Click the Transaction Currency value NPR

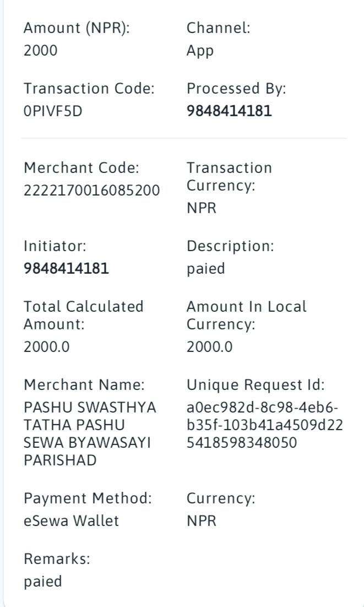tap(202, 208)
